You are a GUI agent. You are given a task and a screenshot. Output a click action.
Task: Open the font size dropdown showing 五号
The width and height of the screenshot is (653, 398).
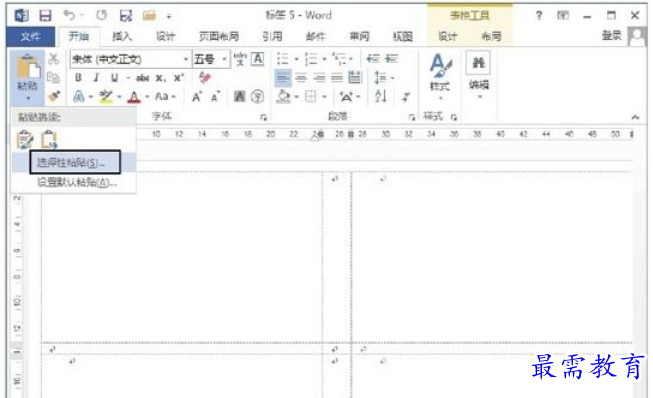pos(224,59)
